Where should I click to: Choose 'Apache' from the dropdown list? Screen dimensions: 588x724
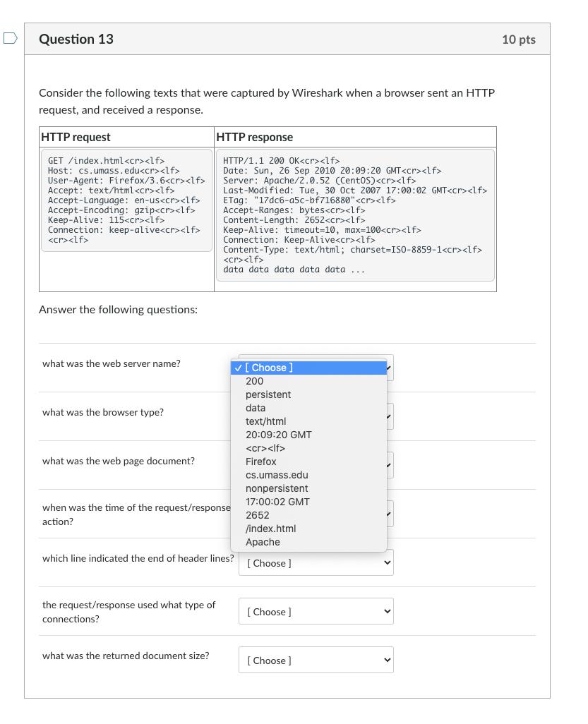point(308,542)
